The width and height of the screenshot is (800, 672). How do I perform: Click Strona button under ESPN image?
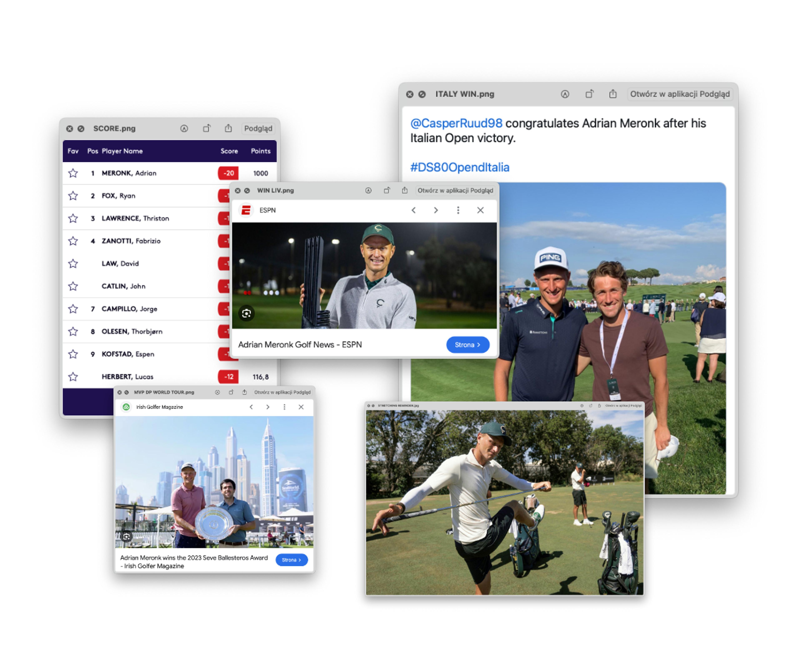(467, 345)
